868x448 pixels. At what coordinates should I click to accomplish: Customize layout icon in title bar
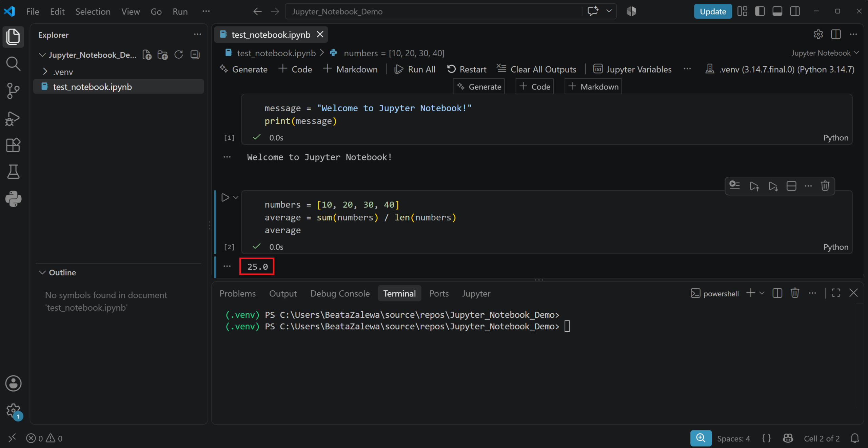click(x=742, y=11)
